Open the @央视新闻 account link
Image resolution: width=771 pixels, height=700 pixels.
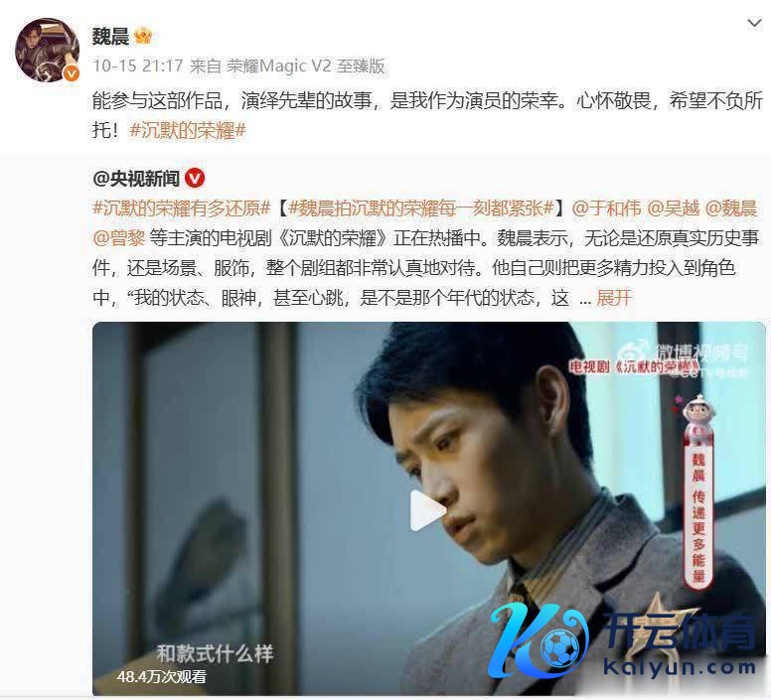click(x=136, y=179)
